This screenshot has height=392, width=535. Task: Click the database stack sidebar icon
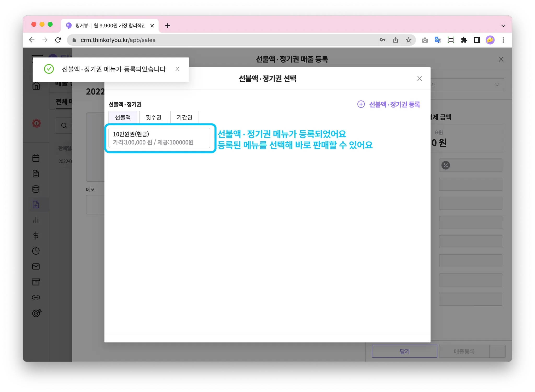(x=36, y=189)
